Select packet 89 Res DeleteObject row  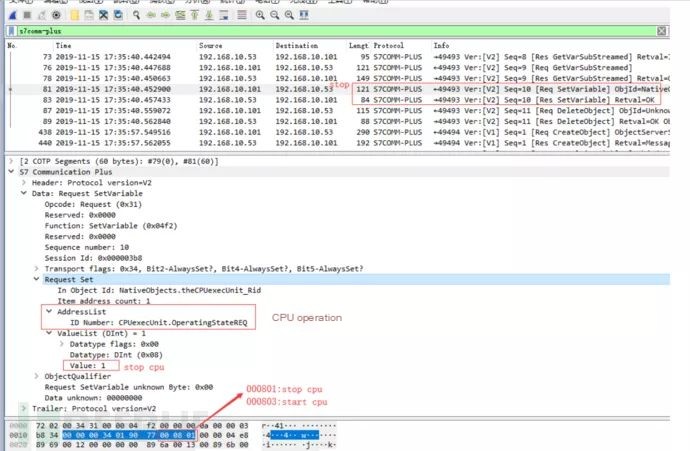click(x=338, y=121)
